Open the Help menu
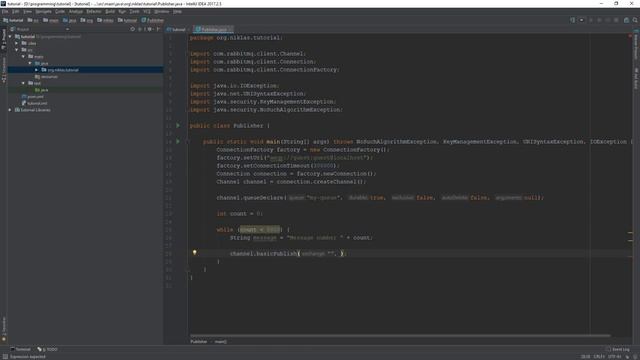 (177, 11)
